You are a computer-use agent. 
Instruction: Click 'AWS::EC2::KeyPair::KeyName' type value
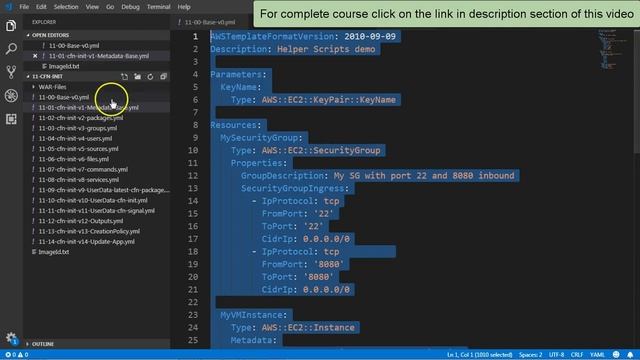329,100
